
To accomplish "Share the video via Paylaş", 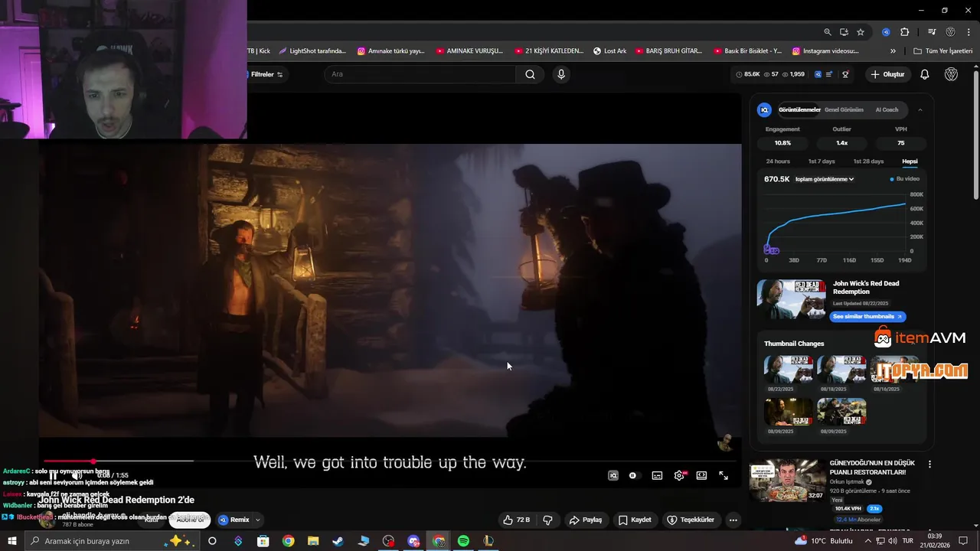I will pos(585,520).
